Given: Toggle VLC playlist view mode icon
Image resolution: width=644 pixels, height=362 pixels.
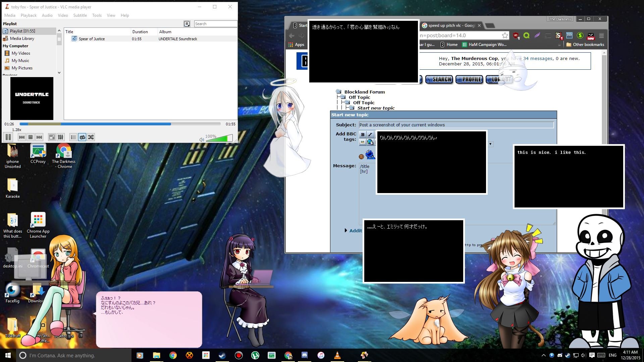Looking at the screenshot, I should pos(187,24).
